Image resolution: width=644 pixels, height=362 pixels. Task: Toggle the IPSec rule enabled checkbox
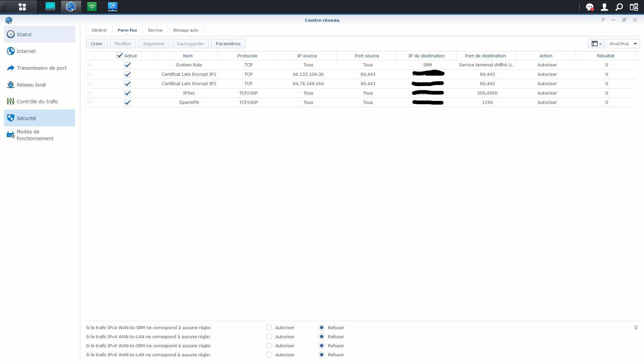tap(127, 93)
